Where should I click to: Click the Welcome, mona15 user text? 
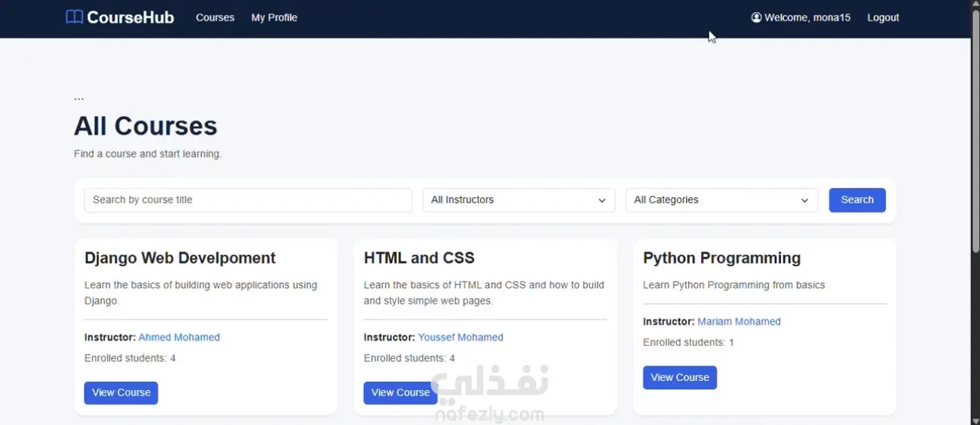pyautogui.click(x=808, y=17)
